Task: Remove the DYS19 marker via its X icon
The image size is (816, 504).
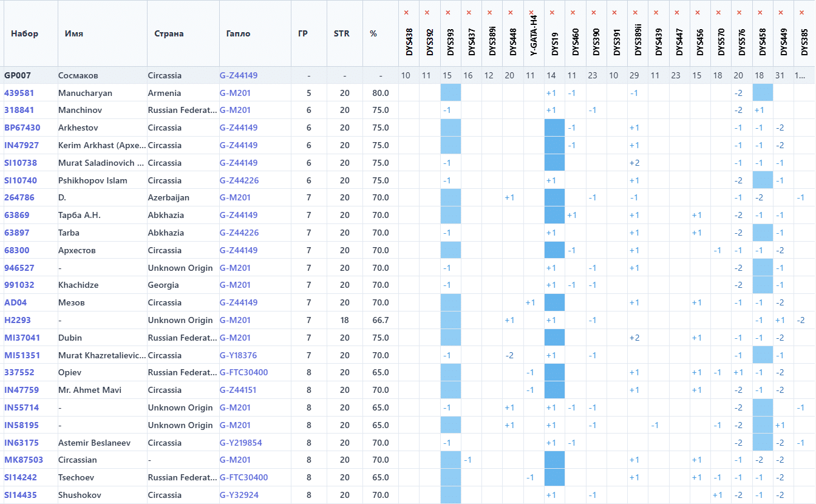Action: coord(552,13)
